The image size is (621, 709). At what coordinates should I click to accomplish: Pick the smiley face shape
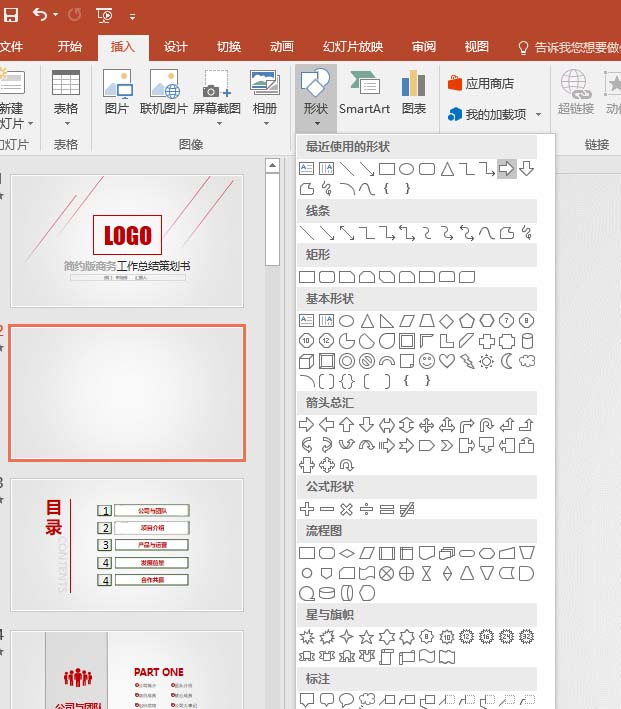(x=427, y=361)
